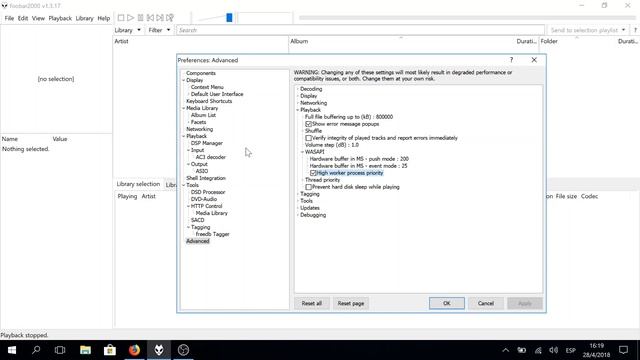Select ASIO under Output
Image resolution: width=640 pixels, height=360 pixels.
click(x=202, y=171)
